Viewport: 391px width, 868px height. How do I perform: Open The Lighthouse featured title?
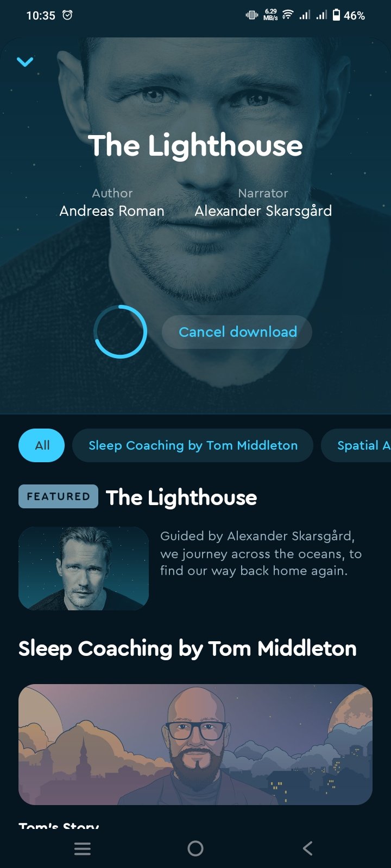pyautogui.click(x=181, y=497)
